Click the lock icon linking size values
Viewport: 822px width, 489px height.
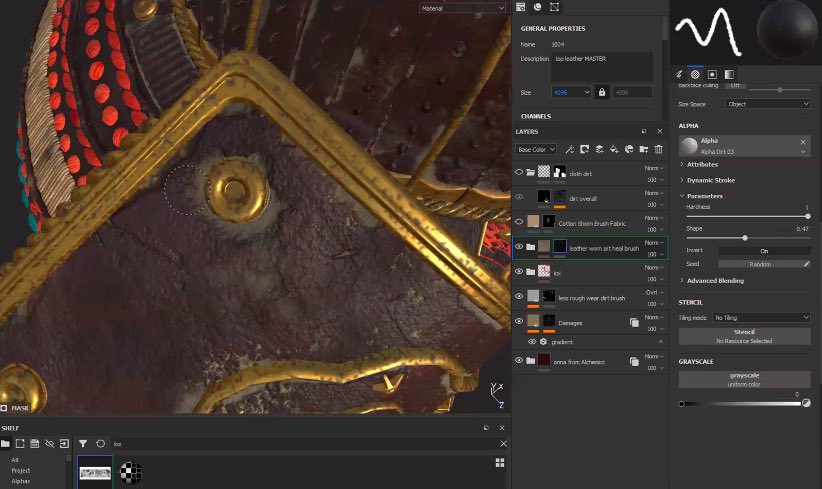[602, 92]
